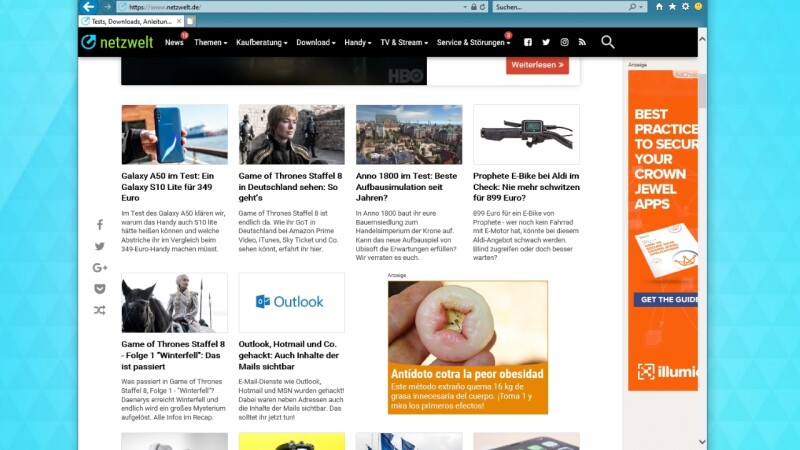Open browser settings gear icon
Image resolution: width=800 pixels, height=450 pixels.
(685, 7)
